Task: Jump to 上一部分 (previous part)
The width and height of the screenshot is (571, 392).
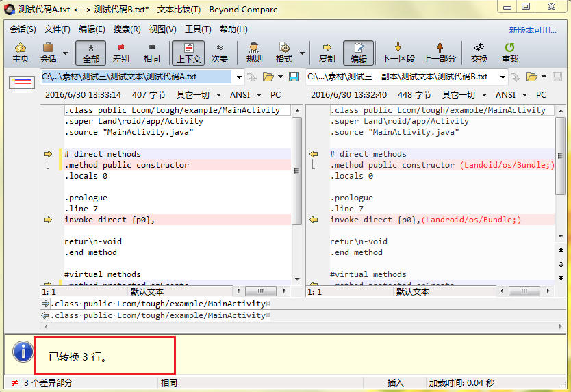Action: (439, 52)
